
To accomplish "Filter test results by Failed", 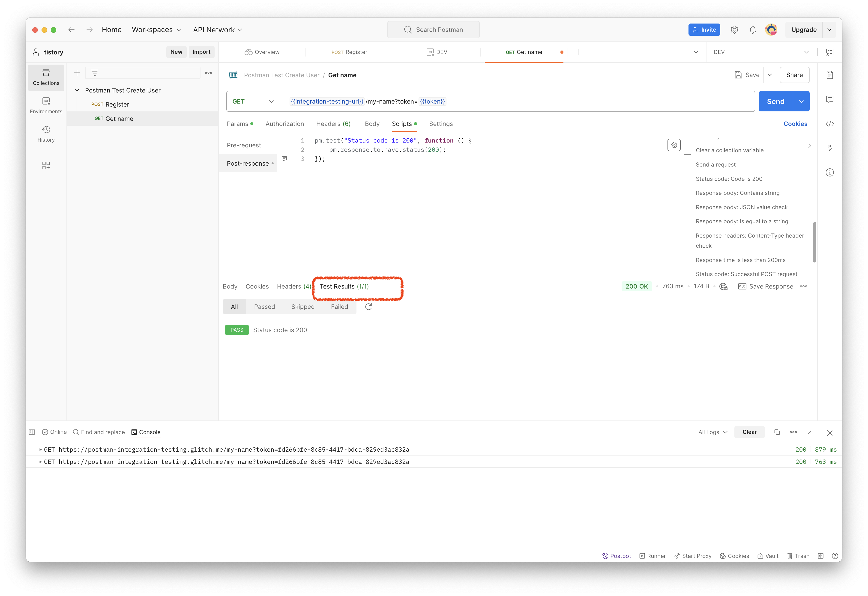I will [x=339, y=307].
